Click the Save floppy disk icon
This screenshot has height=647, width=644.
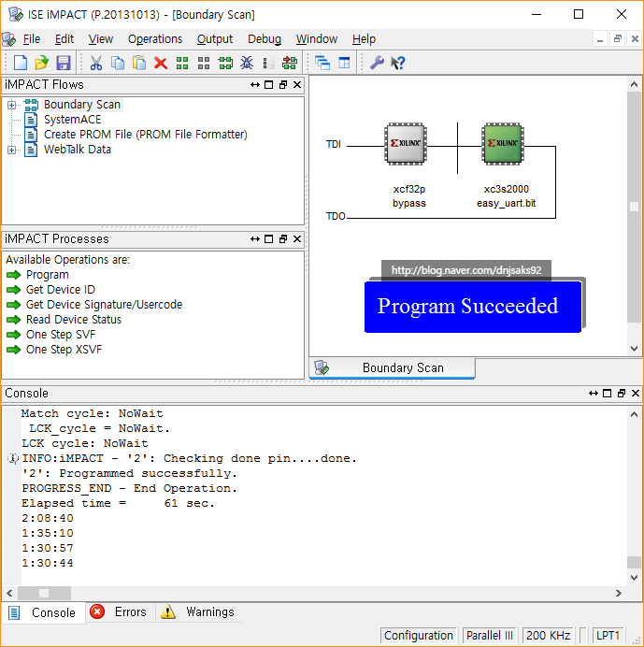[64, 64]
